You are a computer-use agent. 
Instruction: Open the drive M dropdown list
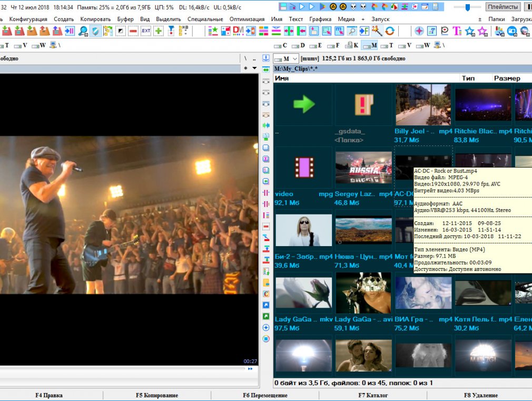coord(295,58)
